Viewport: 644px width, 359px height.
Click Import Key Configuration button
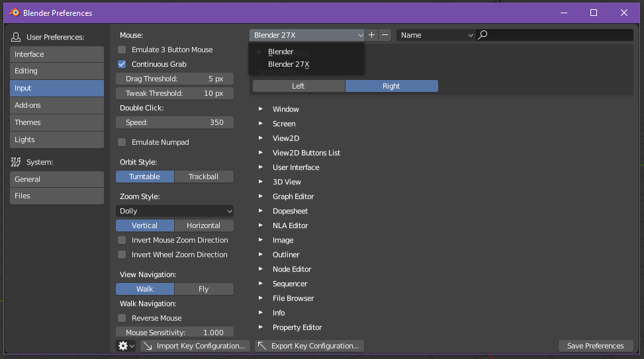point(195,346)
